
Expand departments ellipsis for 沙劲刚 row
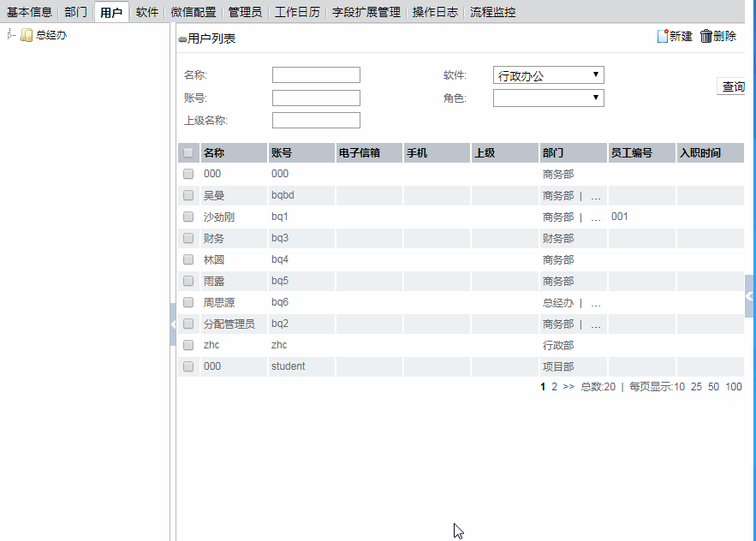[596, 217]
